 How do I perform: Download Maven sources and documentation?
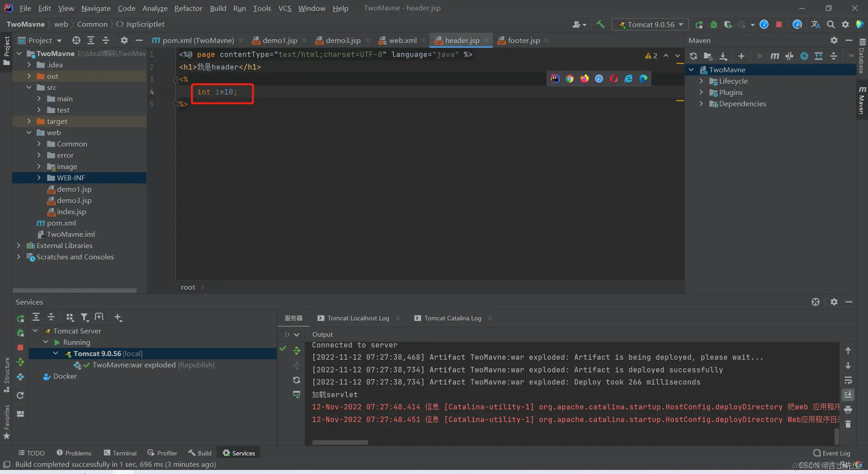tap(723, 56)
